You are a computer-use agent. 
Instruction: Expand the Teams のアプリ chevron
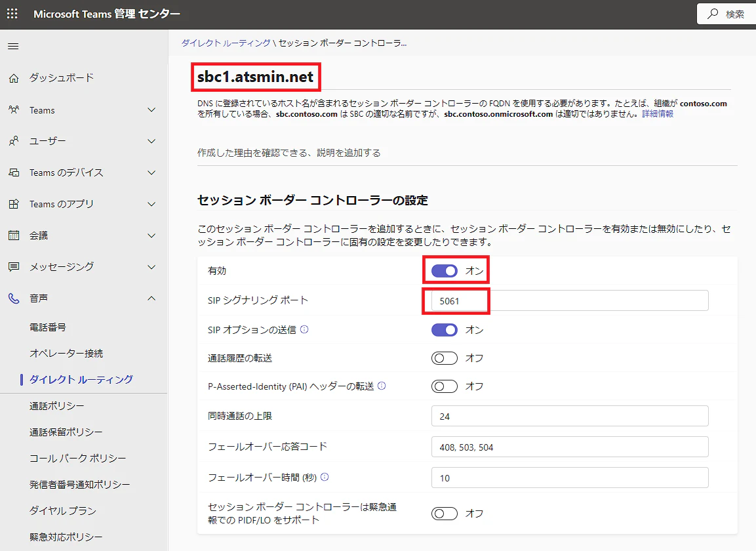[x=151, y=204]
